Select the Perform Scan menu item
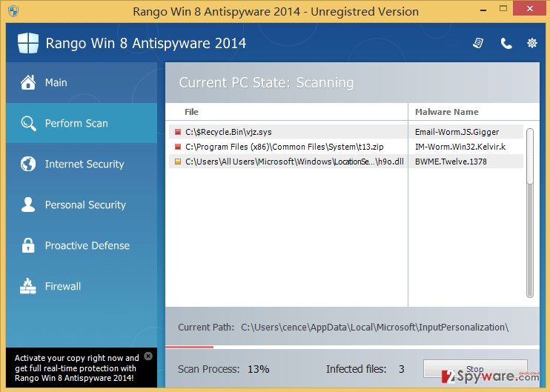550x392 pixels. click(82, 123)
